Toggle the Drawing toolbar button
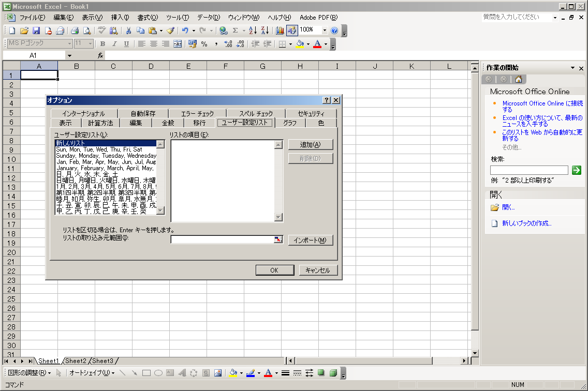 click(292, 31)
